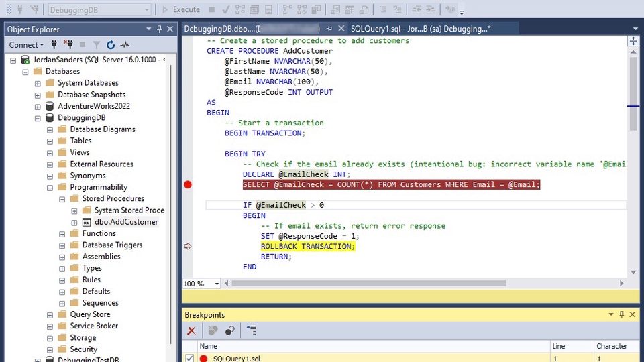The width and height of the screenshot is (644, 362).
Task: Click the editor horizontal scrollbar
Action: pyautogui.click(x=369, y=284)
